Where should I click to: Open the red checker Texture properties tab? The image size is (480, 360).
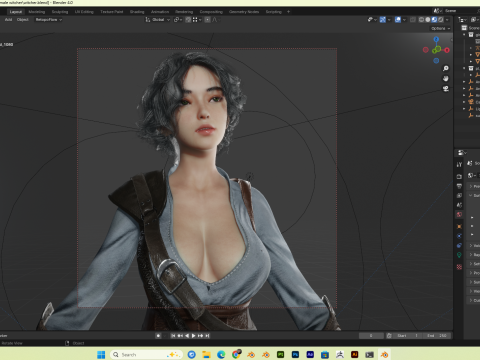(459, 267)
